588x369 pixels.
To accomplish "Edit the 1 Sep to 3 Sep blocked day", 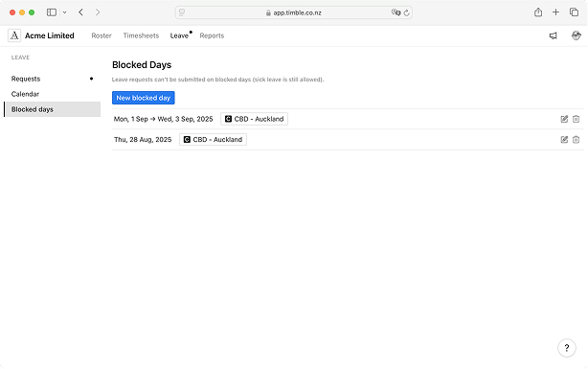I will [564, 119].
